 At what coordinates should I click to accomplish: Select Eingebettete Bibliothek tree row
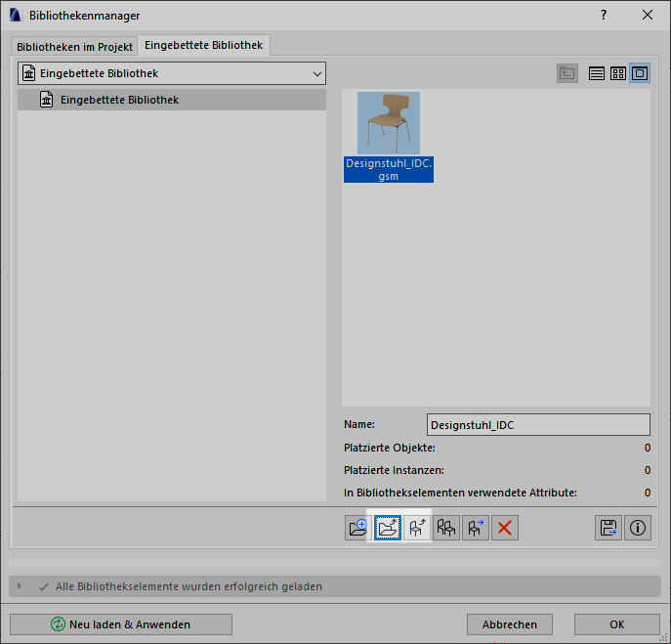click(172, 100)
